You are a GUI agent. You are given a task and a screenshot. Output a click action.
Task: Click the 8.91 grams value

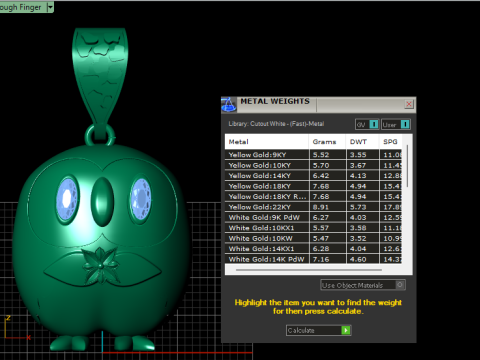321,207
